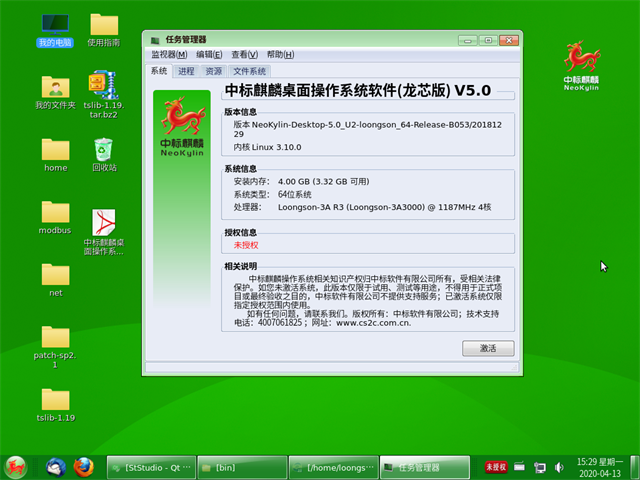Click the volume speaker tray icon
The height and width of the screenshot is (480, 640).
562,467
